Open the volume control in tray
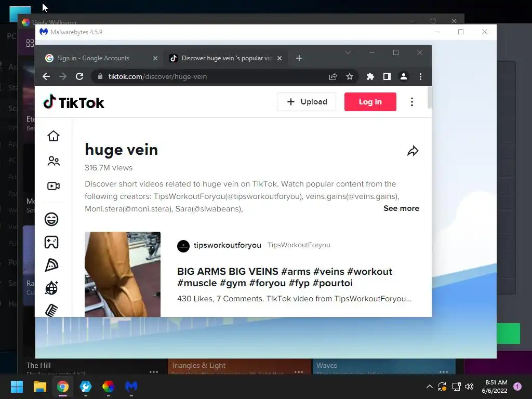Viewport: 532px width, 399px height. click(469, 387)
